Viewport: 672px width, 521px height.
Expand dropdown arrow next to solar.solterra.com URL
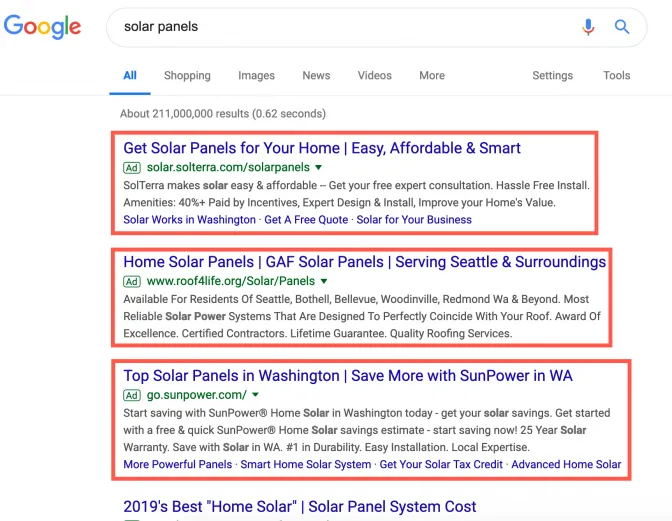point(319,167)
